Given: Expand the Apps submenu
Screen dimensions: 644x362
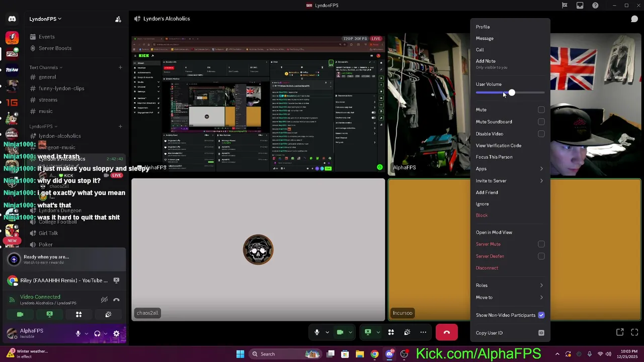Looking at the screenshot, I should [510, 169].
